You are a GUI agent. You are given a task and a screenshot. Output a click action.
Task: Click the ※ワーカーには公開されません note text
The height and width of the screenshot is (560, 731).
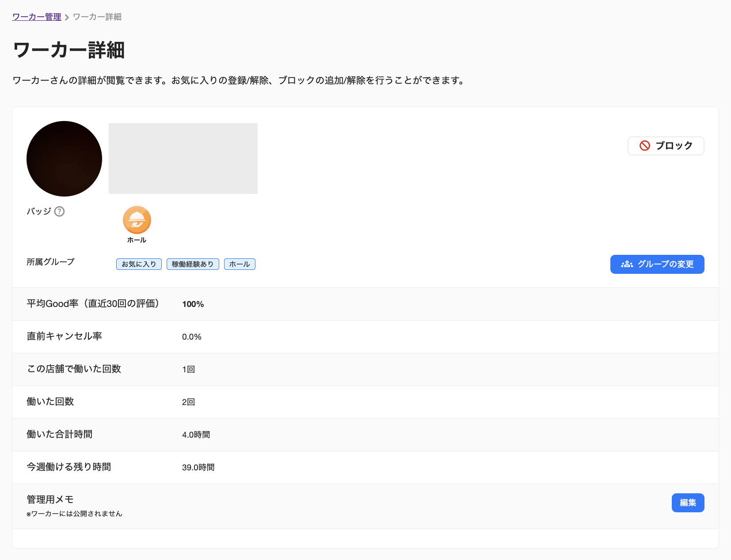pyautogui.click(x=74, y=514)
